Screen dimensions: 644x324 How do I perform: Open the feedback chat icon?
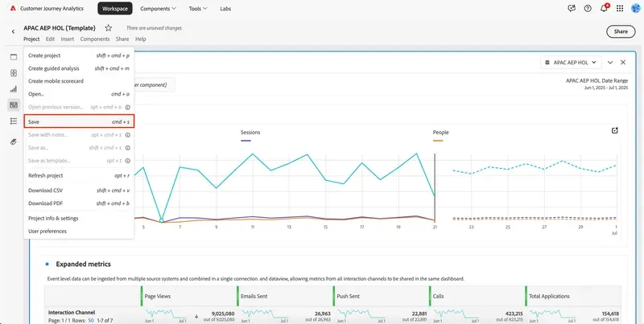pyautogui.click(x=572, y=8)
